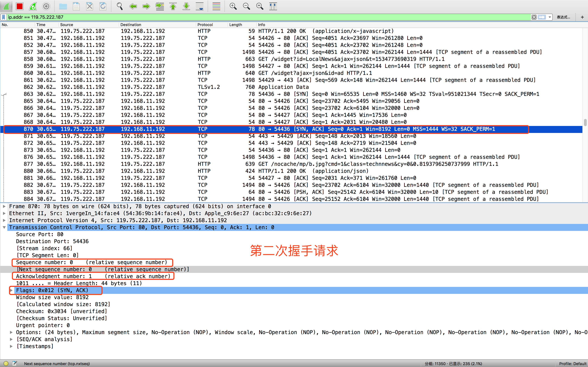Expand the [SEQ/ACK analysis] node
The width and height of the screenshot is (588, 367).
pyautogui.click(x=11, y=339)
